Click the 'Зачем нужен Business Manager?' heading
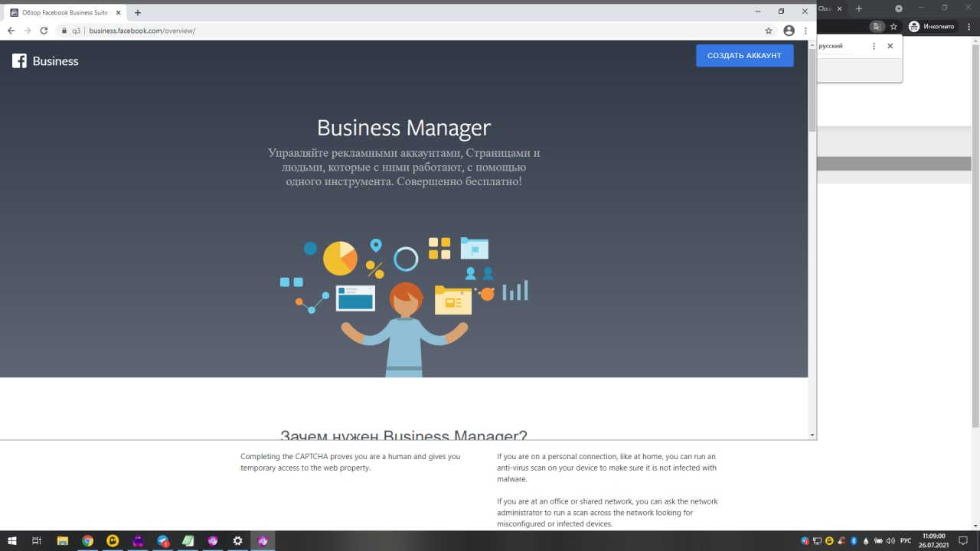This screenshot has width=980, height=551. tap(403, 435)
